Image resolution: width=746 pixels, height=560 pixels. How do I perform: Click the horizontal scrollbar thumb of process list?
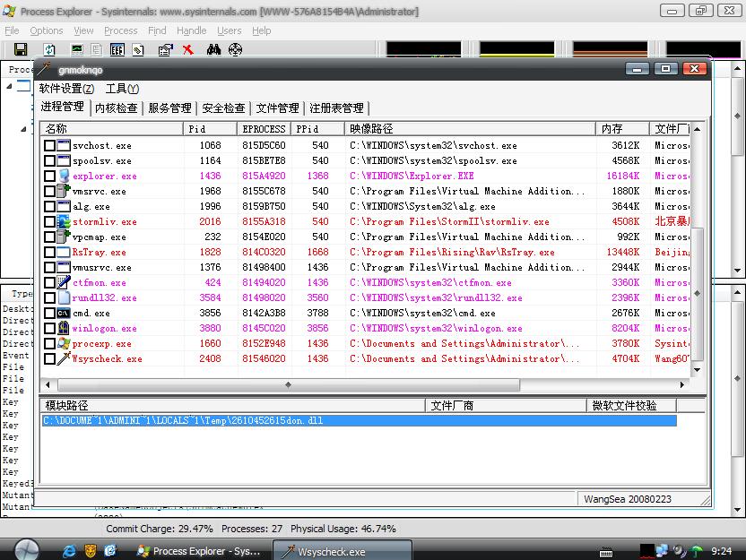[289, 384]
